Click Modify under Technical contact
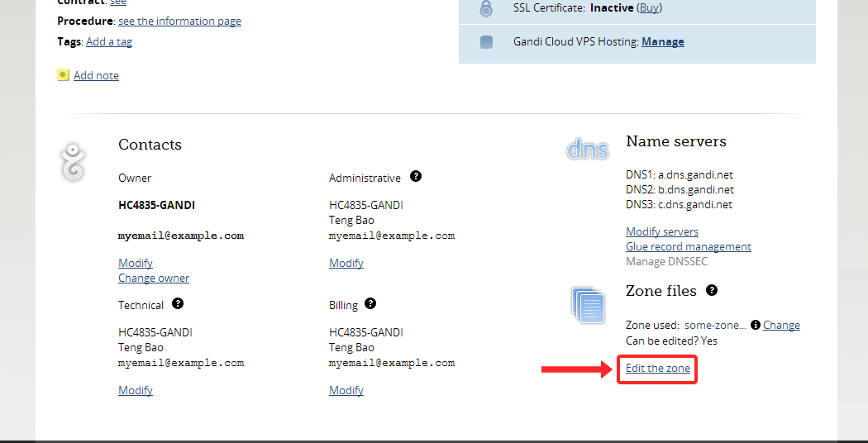Viewport: 868px width, 443px height. (136, 390)
